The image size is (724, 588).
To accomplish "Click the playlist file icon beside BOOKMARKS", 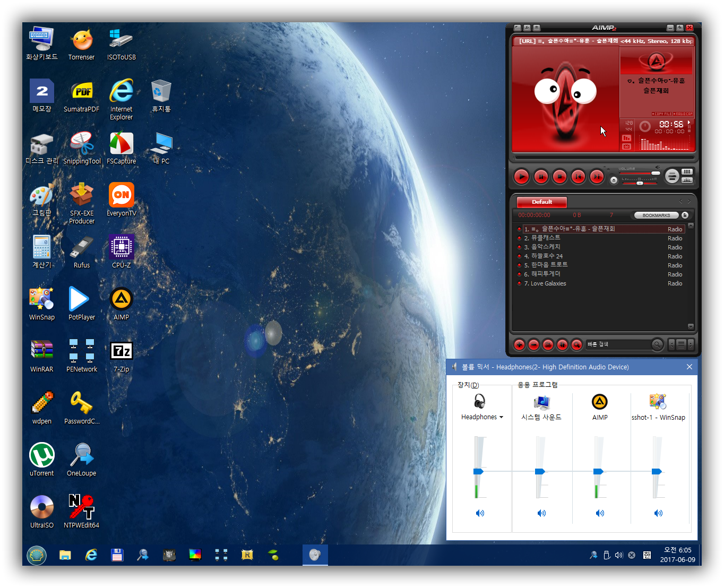I will [685, 215].
